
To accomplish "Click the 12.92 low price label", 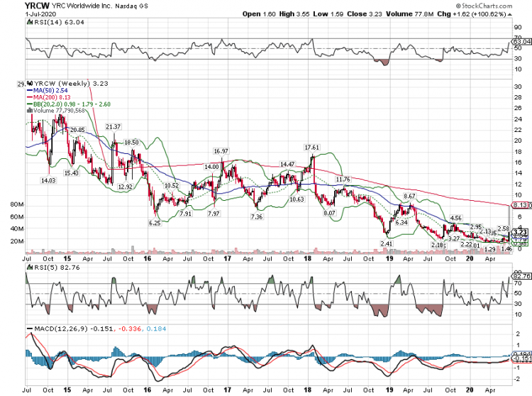I will coord(125,187).
